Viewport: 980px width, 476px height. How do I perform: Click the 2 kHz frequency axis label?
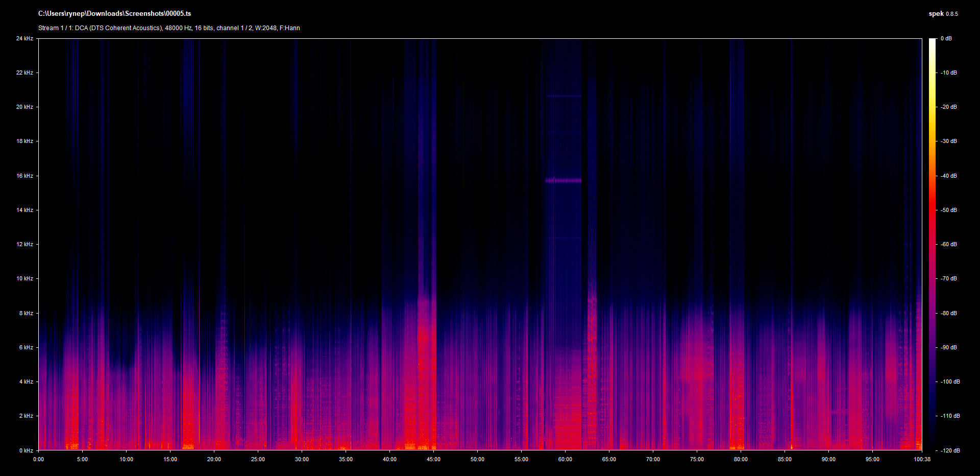tap(26, 416)
